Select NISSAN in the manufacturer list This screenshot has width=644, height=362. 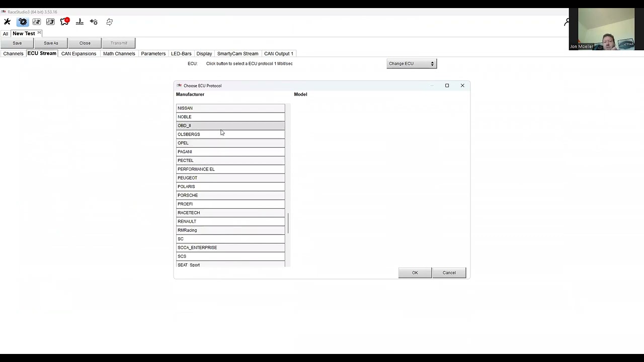pyautogui.click(x=230, y=108)
